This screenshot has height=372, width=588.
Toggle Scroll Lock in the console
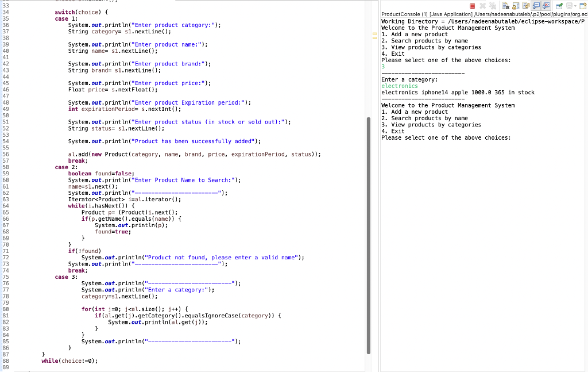coord(517,5)
